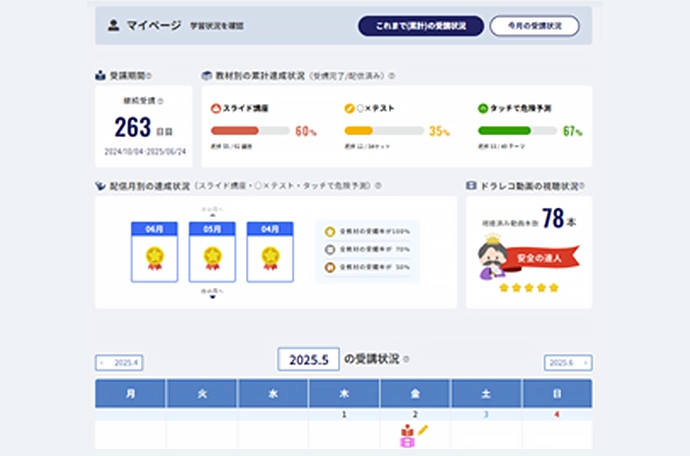Click the gold 100% legend medal icon
The image size is (690, 456).
point(330,232)
